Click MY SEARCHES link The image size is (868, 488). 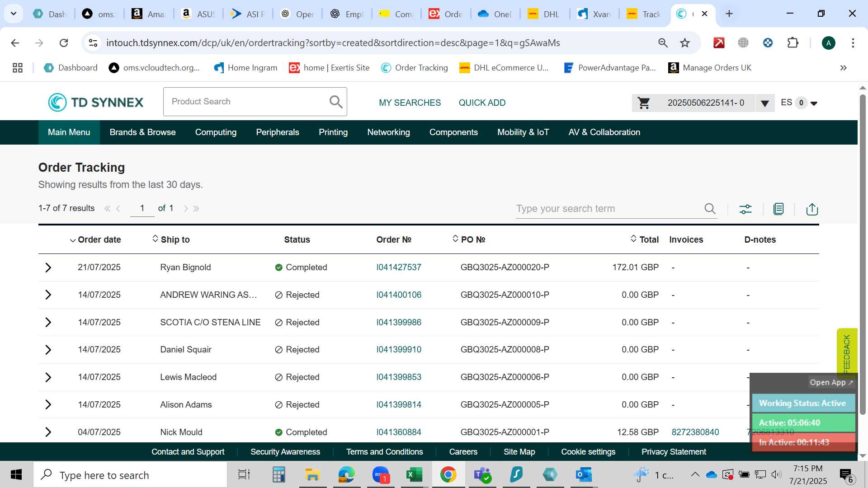click(x=410, y=103)
